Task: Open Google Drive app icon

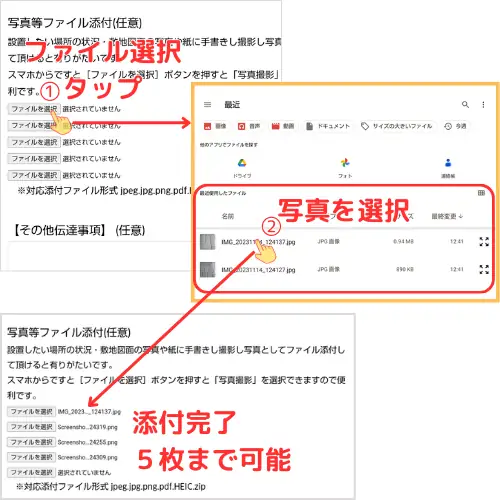Action: [242, 163]
